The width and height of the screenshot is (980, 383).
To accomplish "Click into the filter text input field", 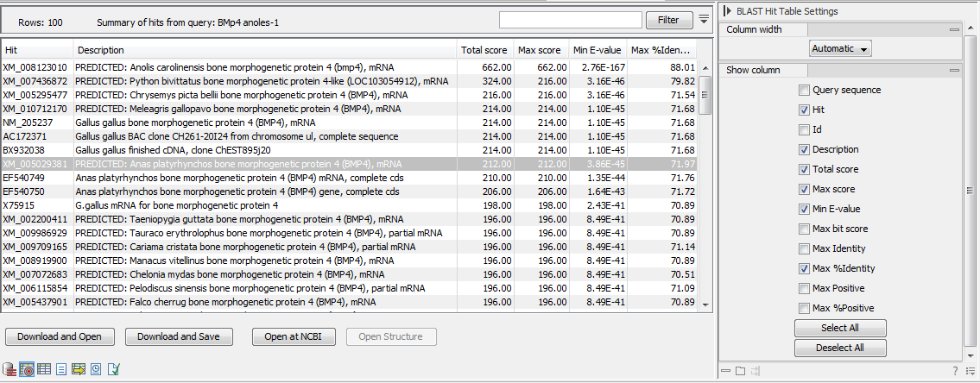I will [x=570, y=19].
